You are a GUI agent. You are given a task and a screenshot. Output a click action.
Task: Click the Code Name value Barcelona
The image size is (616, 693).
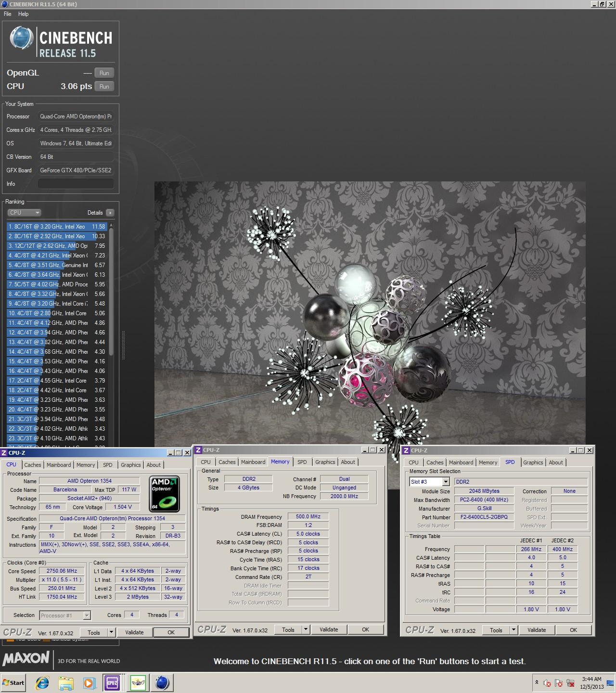(65, 490)
